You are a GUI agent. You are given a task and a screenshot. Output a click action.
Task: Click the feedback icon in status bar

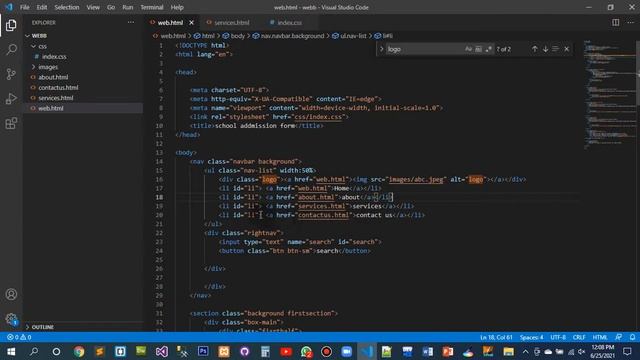click(619, 337)
